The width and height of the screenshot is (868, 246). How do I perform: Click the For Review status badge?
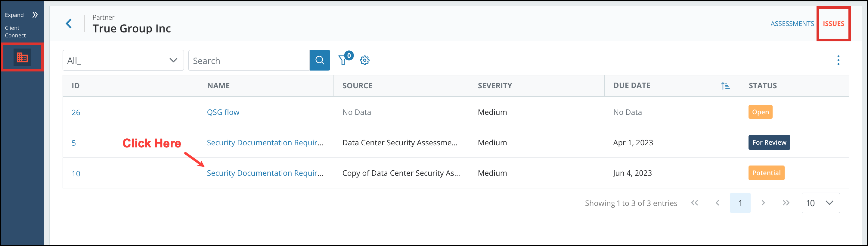tap(769, 142)
